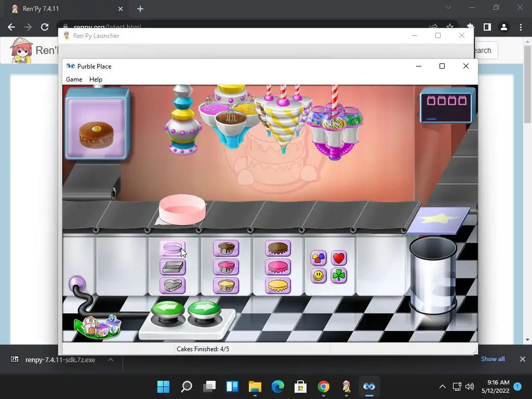The height and width of the screenshot is (399, 532).
Task: Select the round cake pan button
Action: tap(172, 248)
